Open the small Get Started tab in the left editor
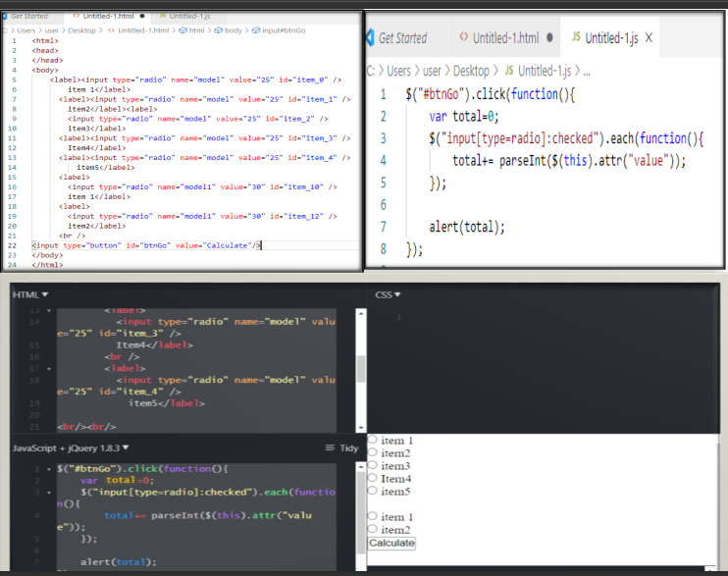This screenshot has width=728, height=576. (29, 17)
